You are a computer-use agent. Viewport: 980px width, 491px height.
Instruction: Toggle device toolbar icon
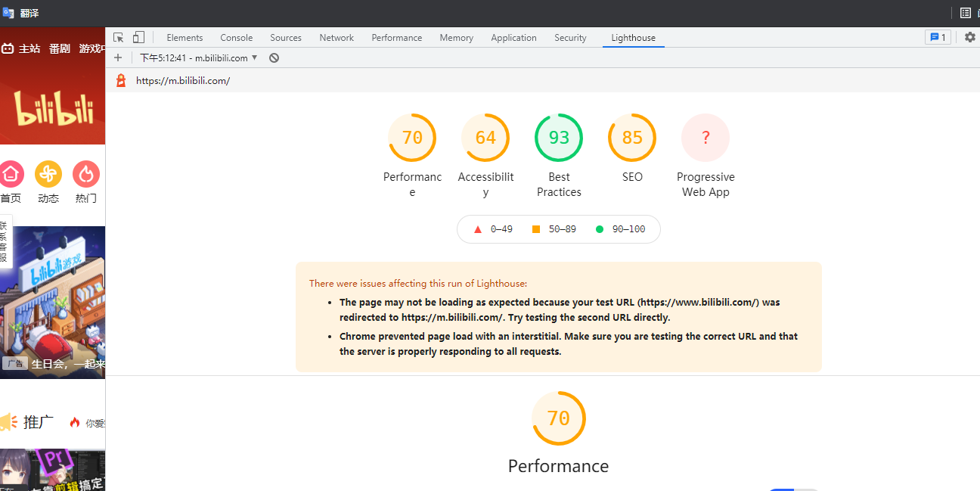pyautogui.click(x=138, y=37)
